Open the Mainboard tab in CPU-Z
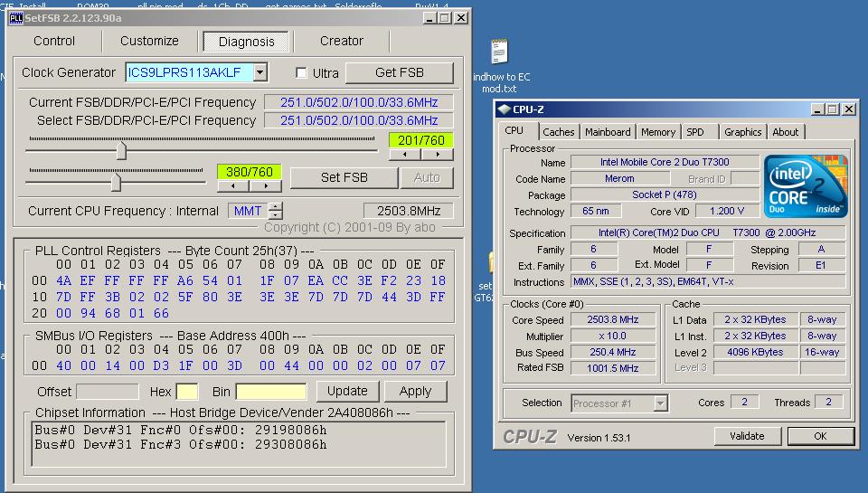 (608, 132)
